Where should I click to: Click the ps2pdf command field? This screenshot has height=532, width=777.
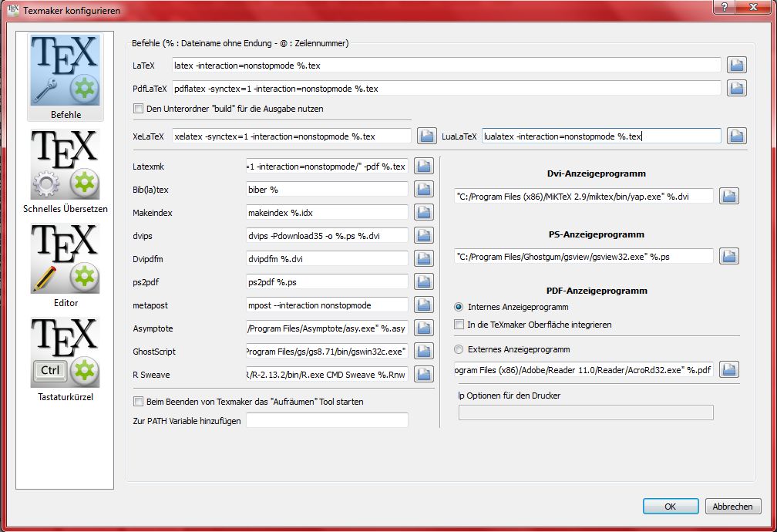[327, 281]
